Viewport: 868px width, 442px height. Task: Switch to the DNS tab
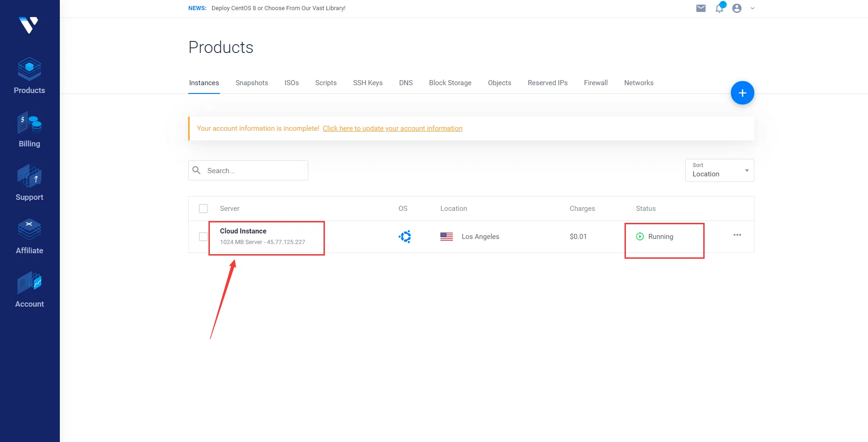click(x=406, y=83)
